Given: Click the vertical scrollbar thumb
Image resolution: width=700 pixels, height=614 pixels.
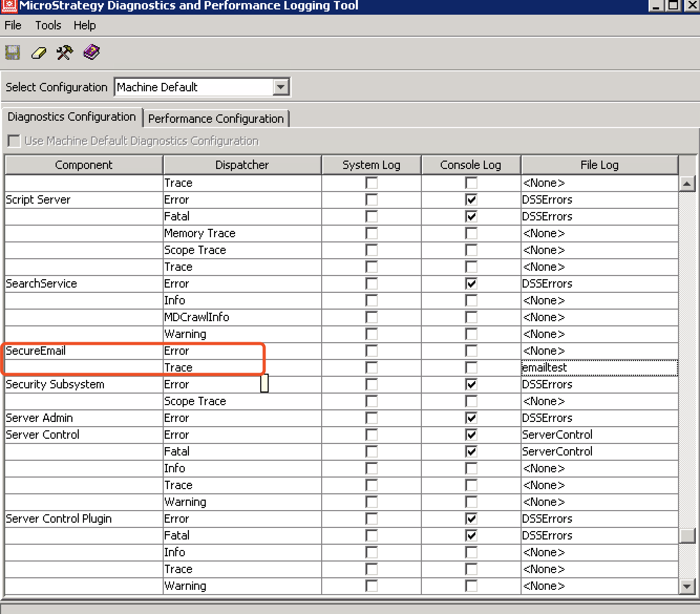Looking at the screenshot, I should click(x=687, y=535).
